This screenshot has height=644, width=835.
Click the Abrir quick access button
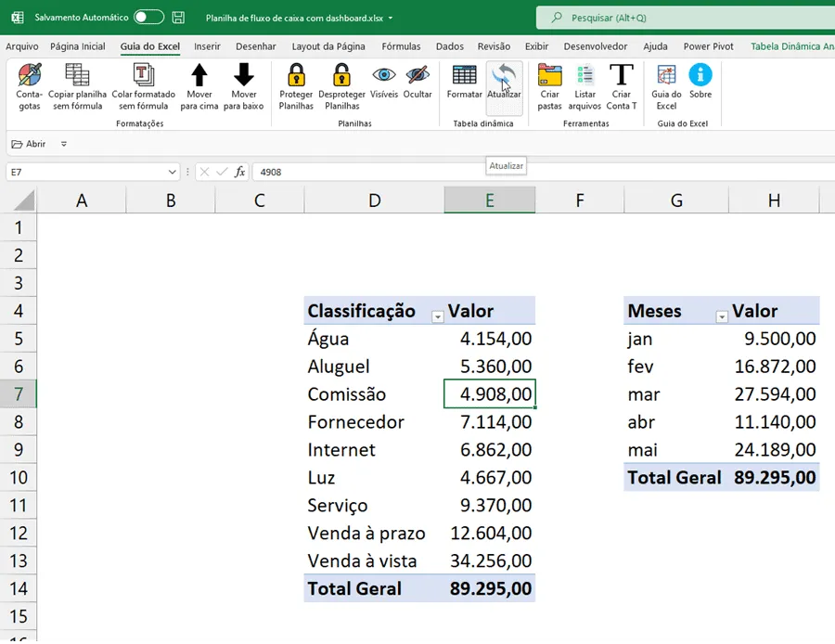[30, 144]
